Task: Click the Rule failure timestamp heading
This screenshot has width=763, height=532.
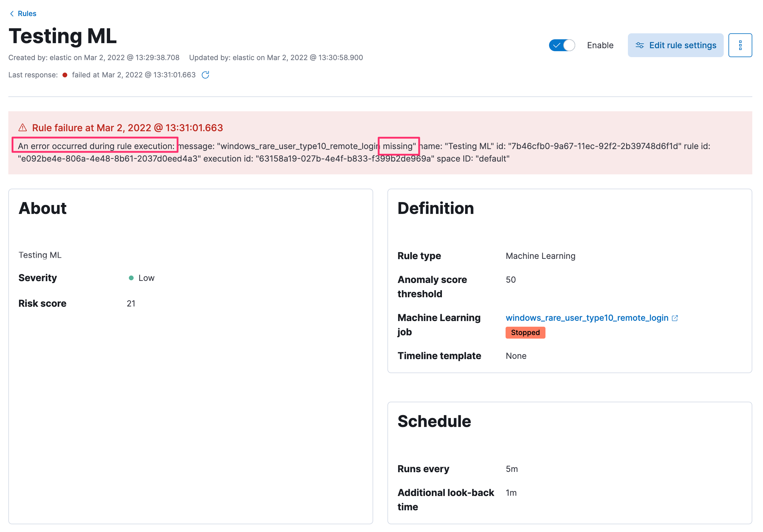Action: tap(127, 128)
